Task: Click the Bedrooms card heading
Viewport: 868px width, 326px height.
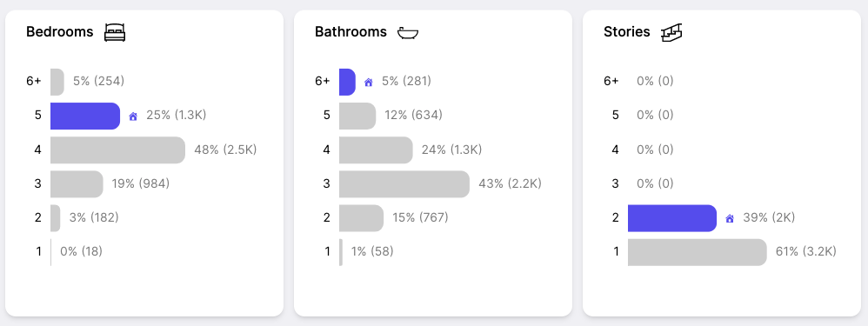Action: coord(60,32)
